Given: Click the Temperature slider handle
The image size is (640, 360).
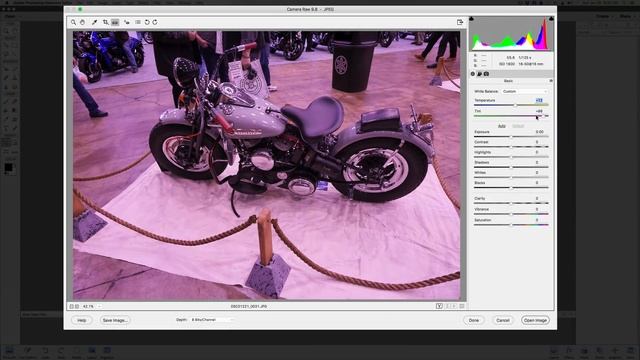Looking at the screenshot, I should (516, 105).
